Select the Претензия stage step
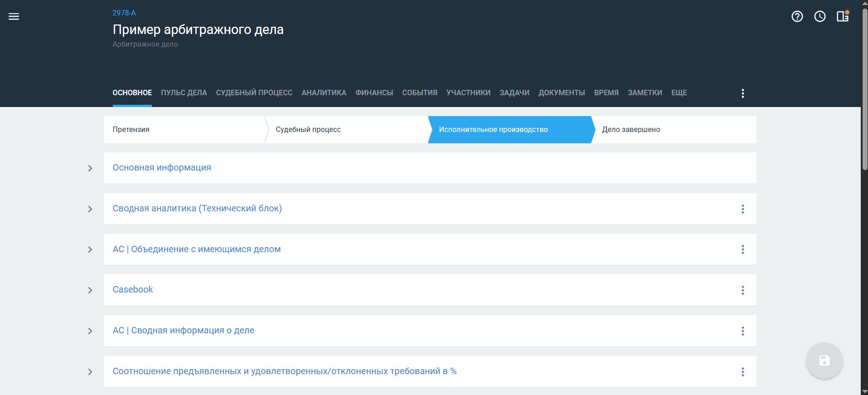The height and width of the screenshot is (395, 868). [131, 130]
